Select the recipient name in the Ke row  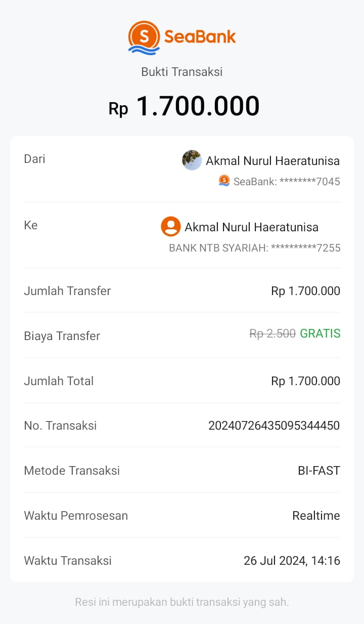pyautogui.click(x=251, y=227)
